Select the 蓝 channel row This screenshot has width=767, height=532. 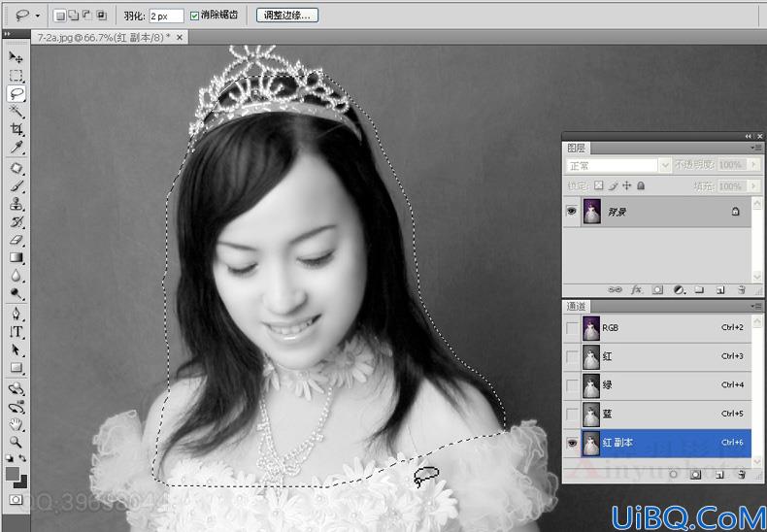tap(657, 415)
